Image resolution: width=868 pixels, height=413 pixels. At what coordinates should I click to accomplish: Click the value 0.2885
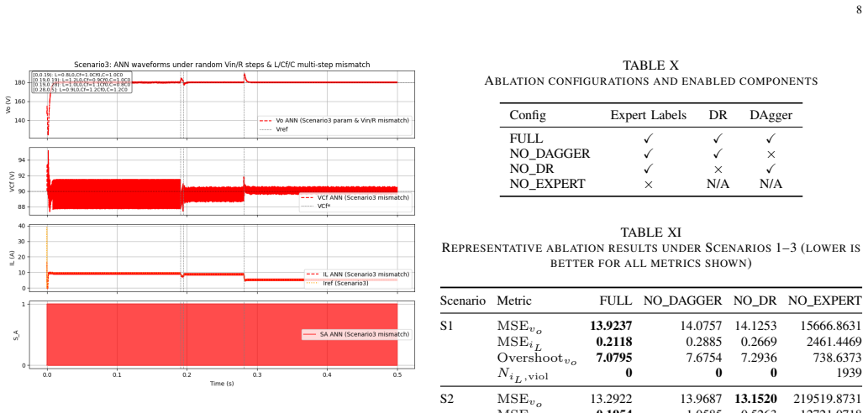(x=704, y=342)
